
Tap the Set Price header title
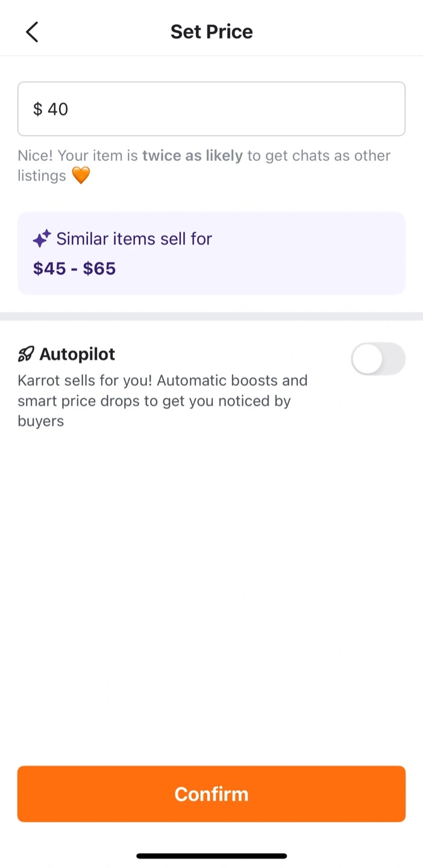(211, 32)
